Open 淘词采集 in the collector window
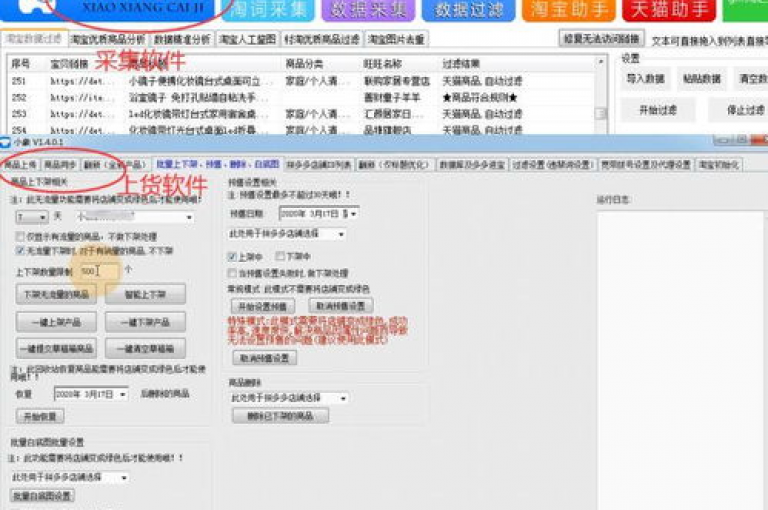The height and width of the screenshot is (510, 768). [268, 10]
